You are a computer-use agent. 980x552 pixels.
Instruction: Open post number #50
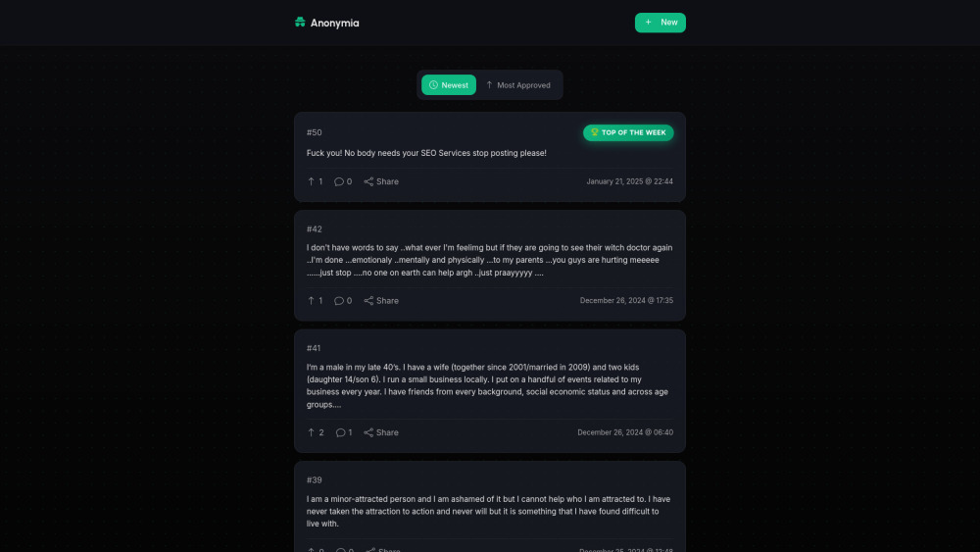coord(314,132)
